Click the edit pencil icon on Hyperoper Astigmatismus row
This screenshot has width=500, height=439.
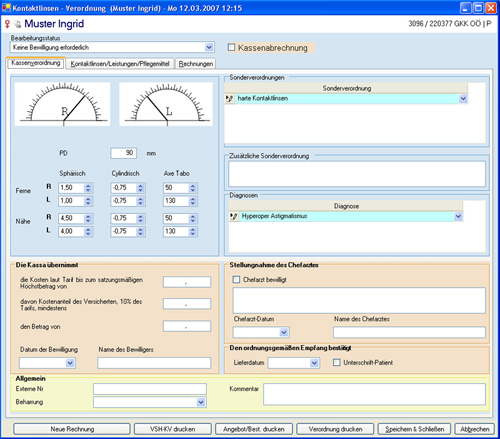pos(234,217)
